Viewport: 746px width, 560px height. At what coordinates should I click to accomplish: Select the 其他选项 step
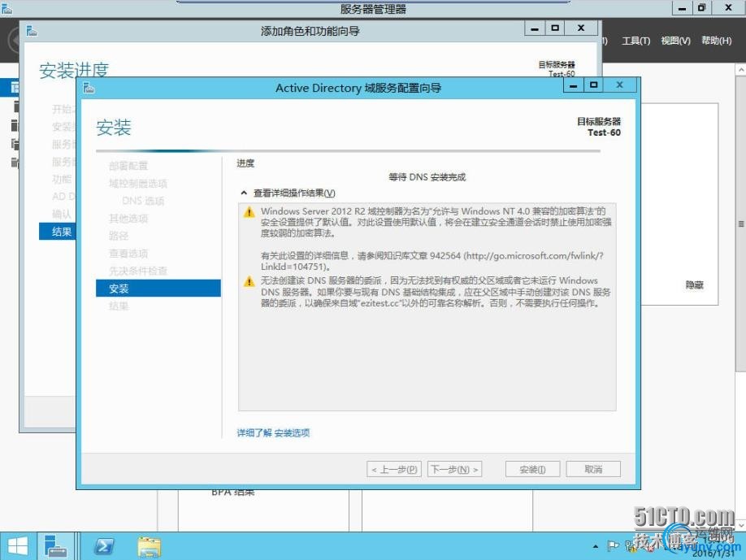point(128,219)
